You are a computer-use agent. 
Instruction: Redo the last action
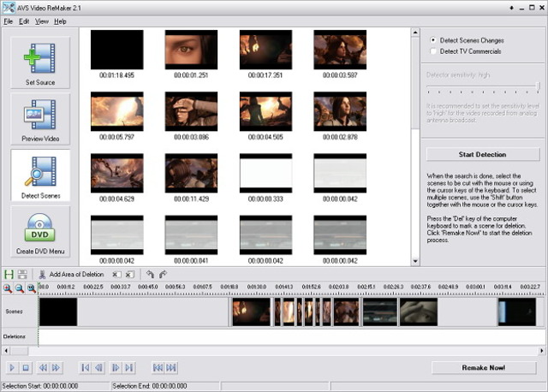point(163,274)
